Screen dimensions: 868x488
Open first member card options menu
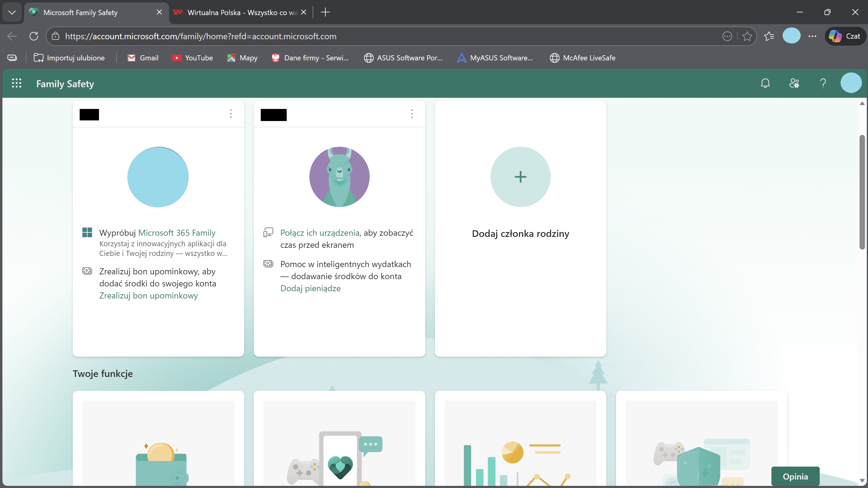pyautogui.click(x=231, y=114)
